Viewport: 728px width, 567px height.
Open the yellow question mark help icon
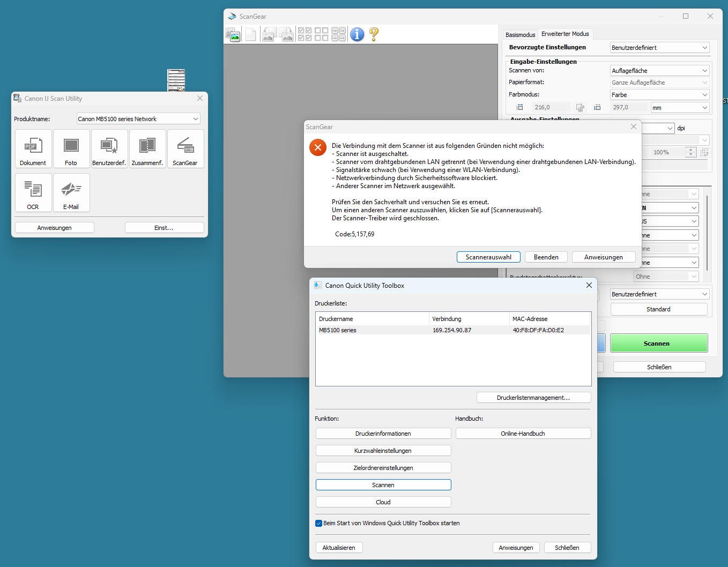[x=374, y=35]
